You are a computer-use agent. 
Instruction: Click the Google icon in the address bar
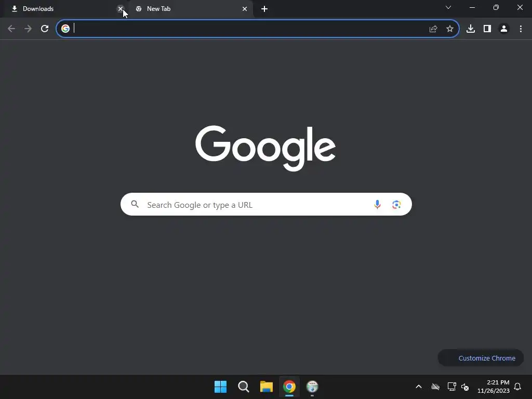tap(65, 29)
